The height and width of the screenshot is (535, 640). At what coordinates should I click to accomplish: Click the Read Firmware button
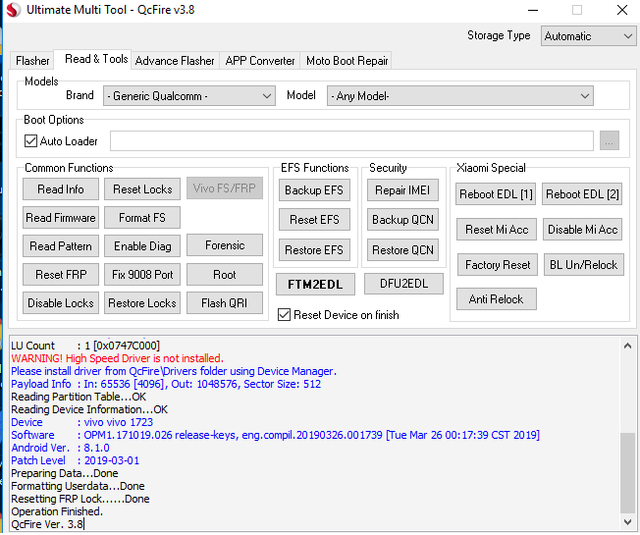(61, 218)
